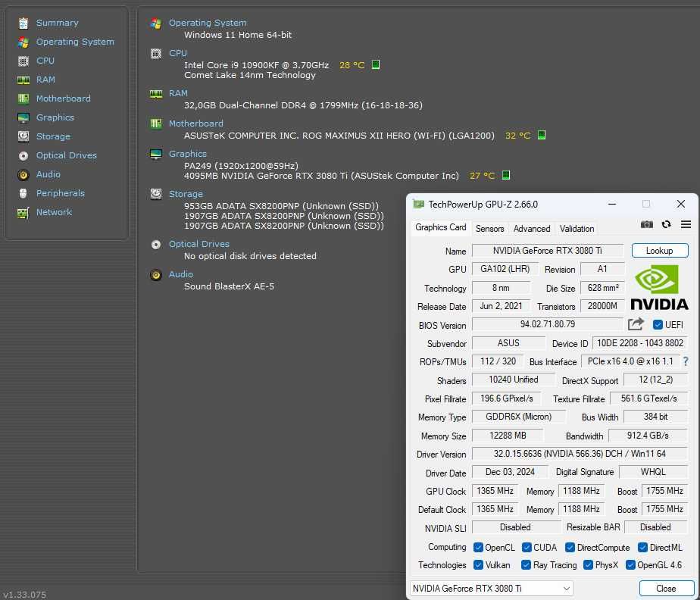Viewport: 700px width, 600px height.
Task: Click the Device ID field
Action: click(x=639, y=343)
